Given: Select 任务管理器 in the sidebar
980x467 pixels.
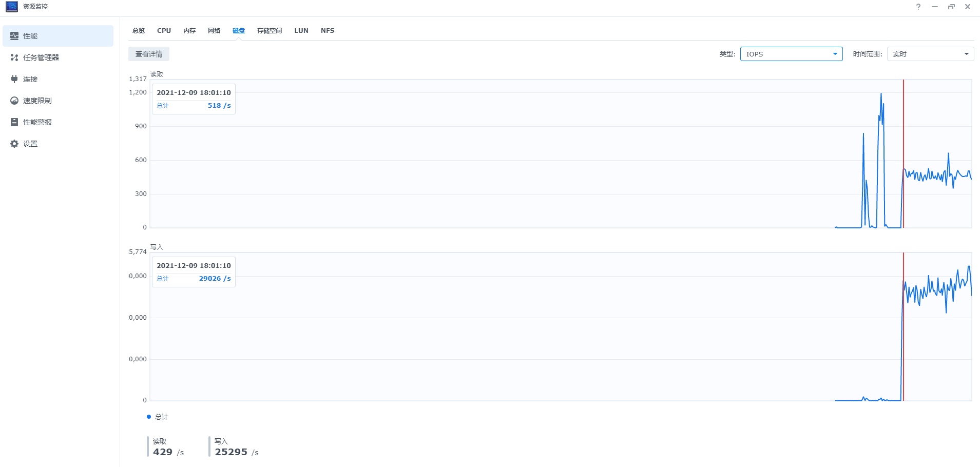Looking at the screenshot, I should click(x=58, y=57).
